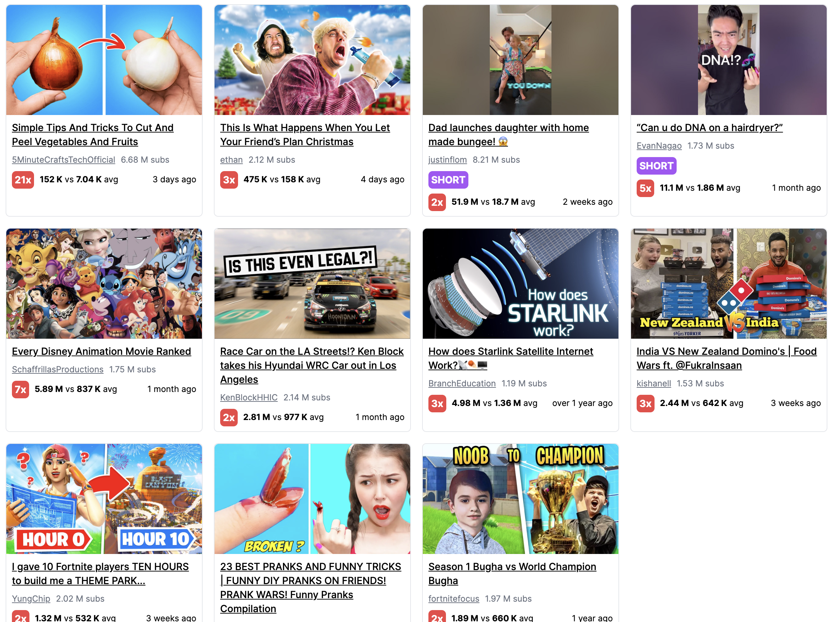Visit the KenBlockHHIC channel link

pos(249,398)
